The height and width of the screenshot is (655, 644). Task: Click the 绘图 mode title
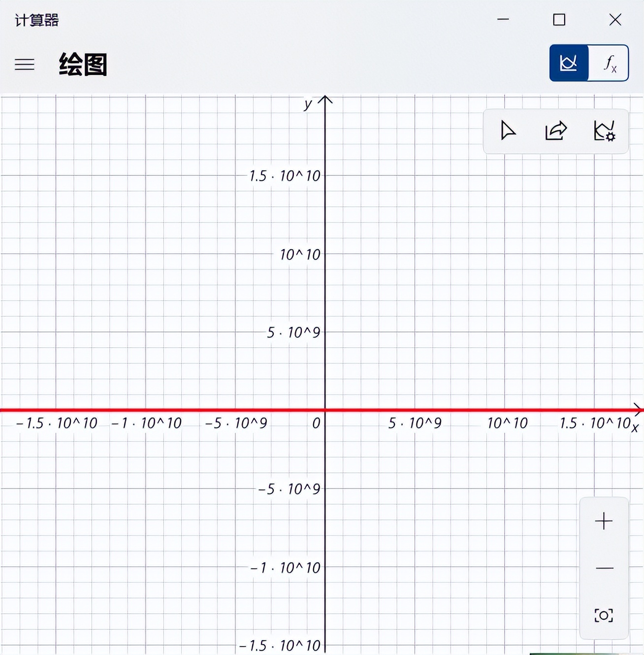(x=83, y=65)
